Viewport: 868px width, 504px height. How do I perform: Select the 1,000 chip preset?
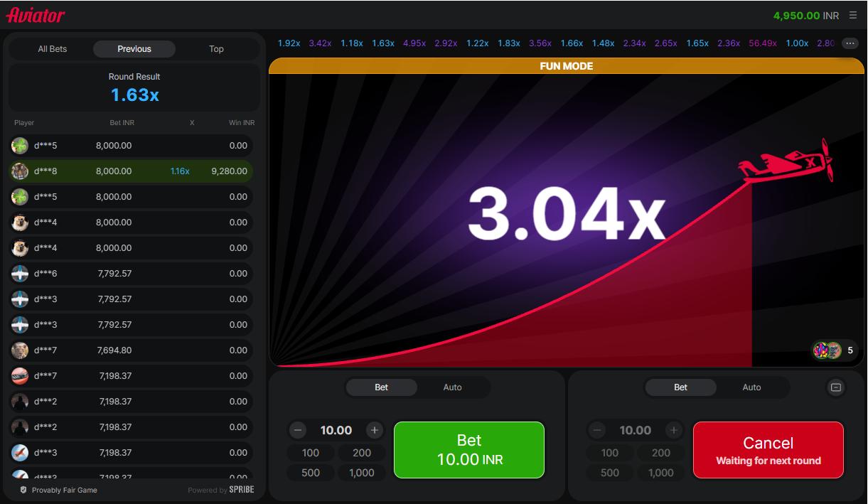pos(362,472)
